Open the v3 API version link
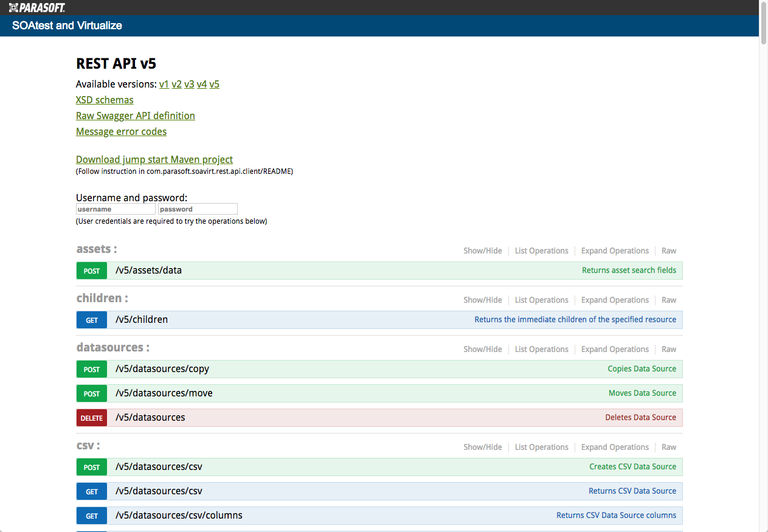The image size is (768, 532). [189, 85]
